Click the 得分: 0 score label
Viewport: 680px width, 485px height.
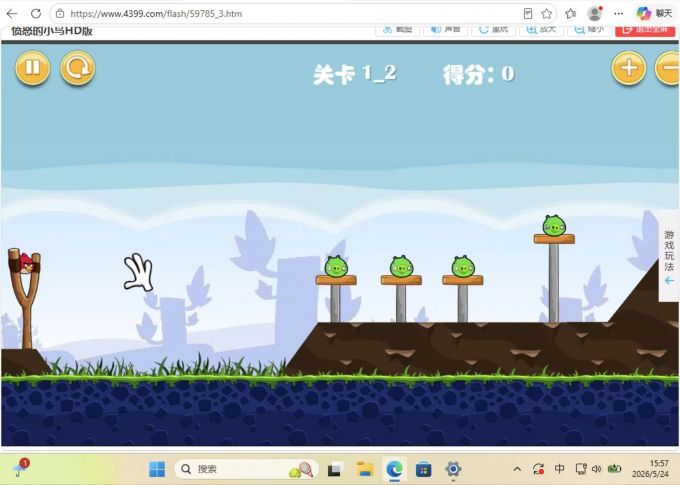coord(478,74)
